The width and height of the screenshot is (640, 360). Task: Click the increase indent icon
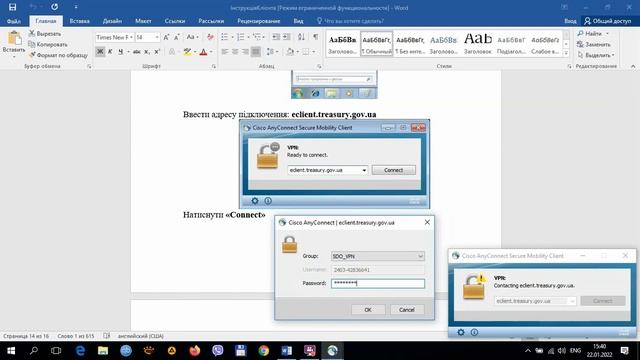287,37
